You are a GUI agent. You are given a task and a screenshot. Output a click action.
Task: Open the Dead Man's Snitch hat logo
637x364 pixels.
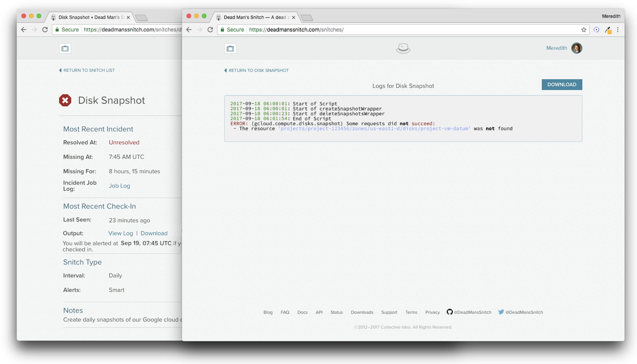pos(403,48)
